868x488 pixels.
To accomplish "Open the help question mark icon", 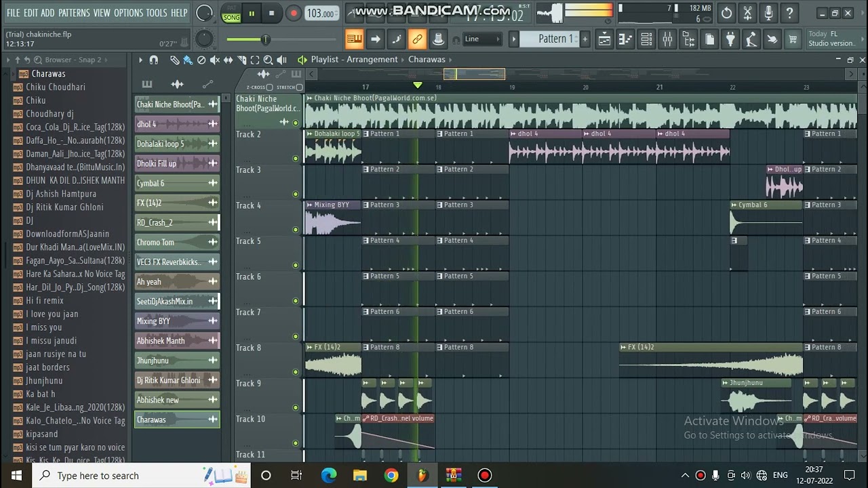I will [789, 13].
